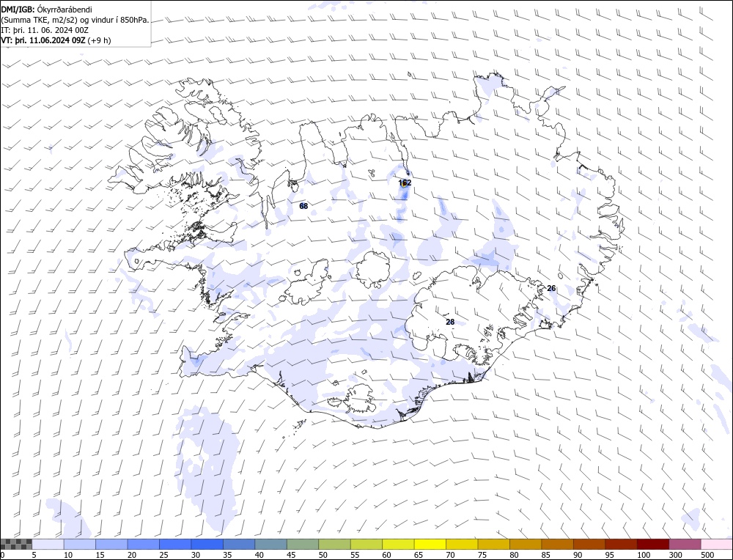733x560 pixels.
Task: Click the 26 value label on map
Action: (x=552, y=288)
